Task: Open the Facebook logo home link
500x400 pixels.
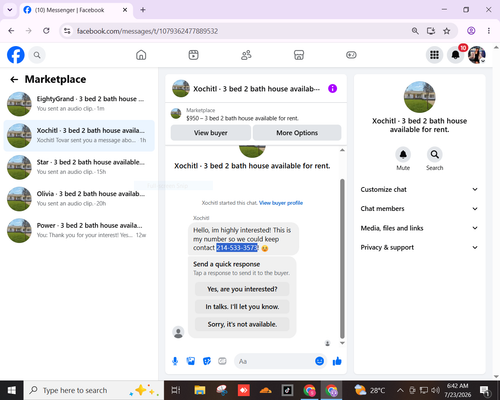Action: point(16,55)
